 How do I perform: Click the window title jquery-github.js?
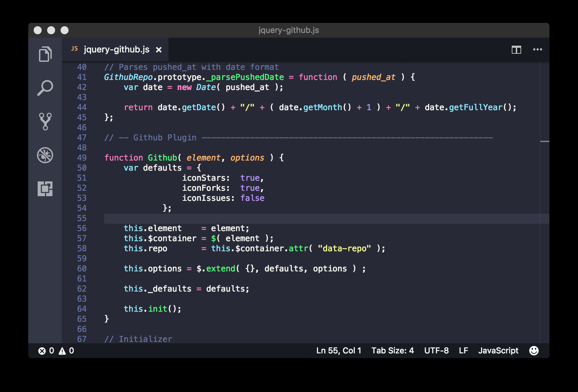coord(289,30)
